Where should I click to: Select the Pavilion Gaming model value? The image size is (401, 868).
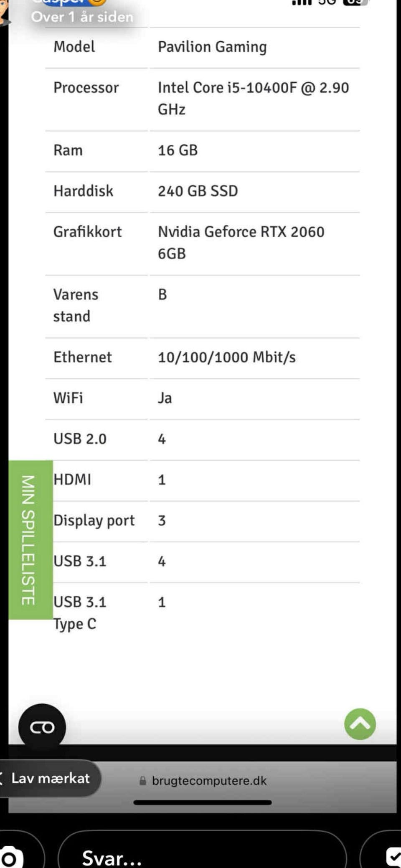(x=212, y=47)
